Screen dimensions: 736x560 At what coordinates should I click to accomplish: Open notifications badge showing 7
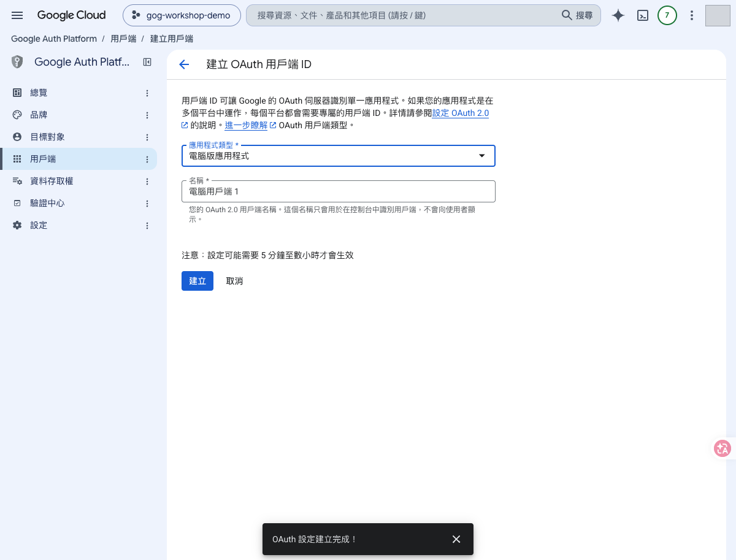point(667,16)
